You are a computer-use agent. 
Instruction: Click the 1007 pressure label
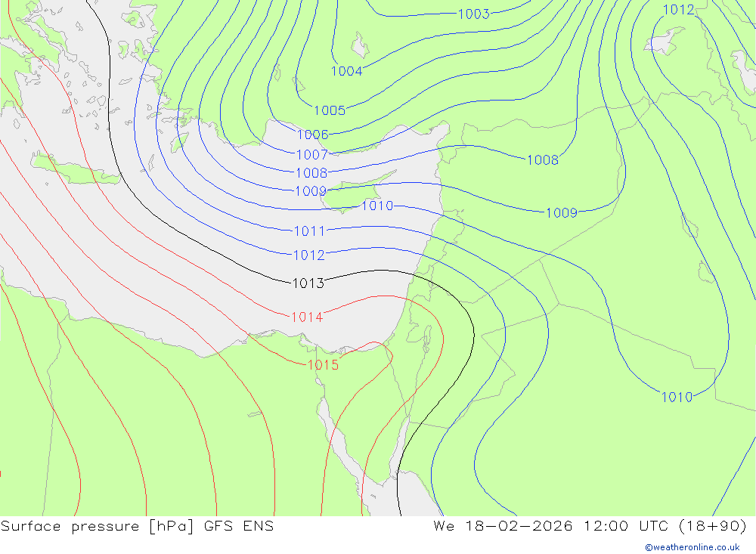click(x=311, y=155)
